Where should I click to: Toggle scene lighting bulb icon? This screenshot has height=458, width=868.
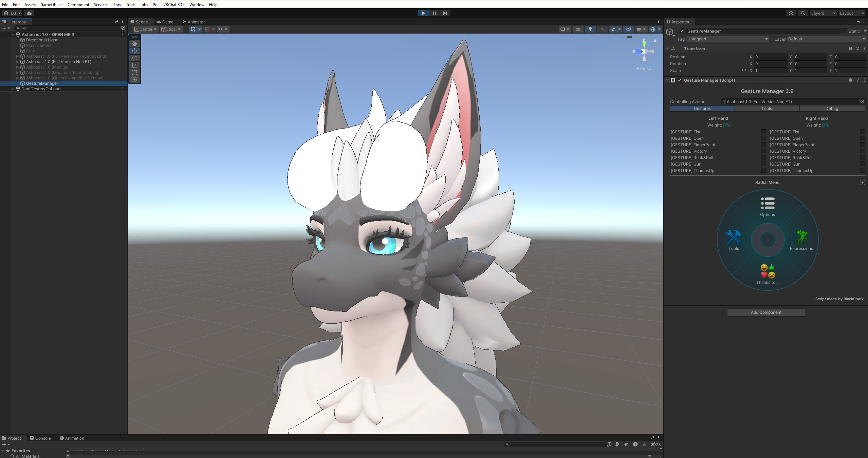(590, 29)
